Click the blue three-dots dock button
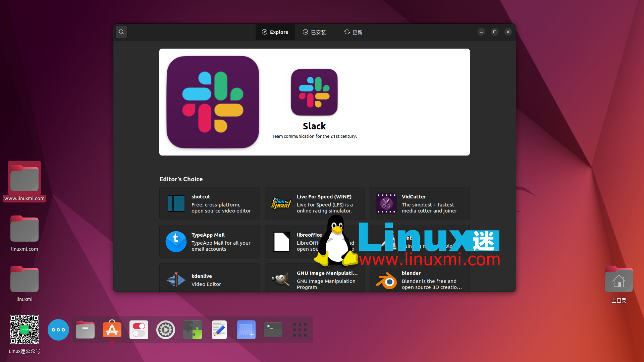Viewport: 644px width, 362px height. [58, 330]
